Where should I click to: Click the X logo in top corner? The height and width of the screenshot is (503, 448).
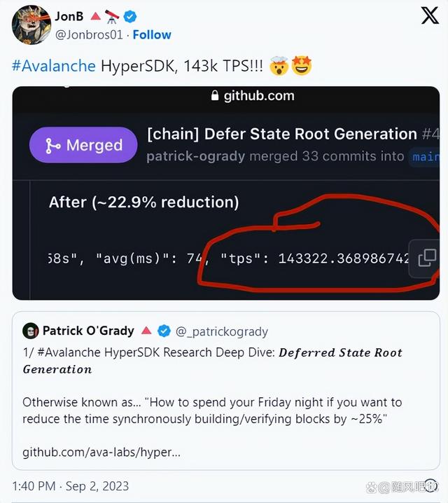[x=429, y=15]
